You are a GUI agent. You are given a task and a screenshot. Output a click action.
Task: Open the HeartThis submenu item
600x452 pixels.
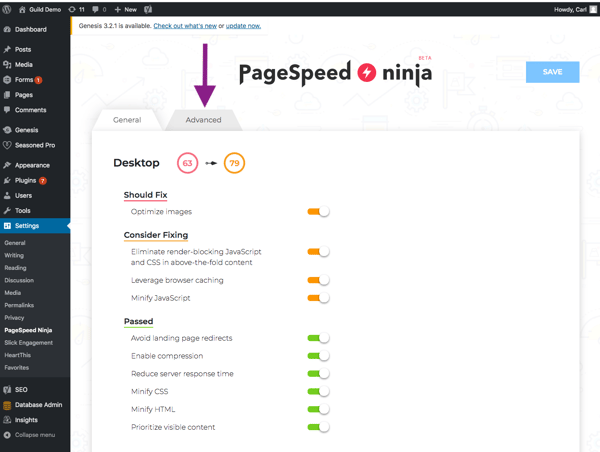tap(18, 355)
